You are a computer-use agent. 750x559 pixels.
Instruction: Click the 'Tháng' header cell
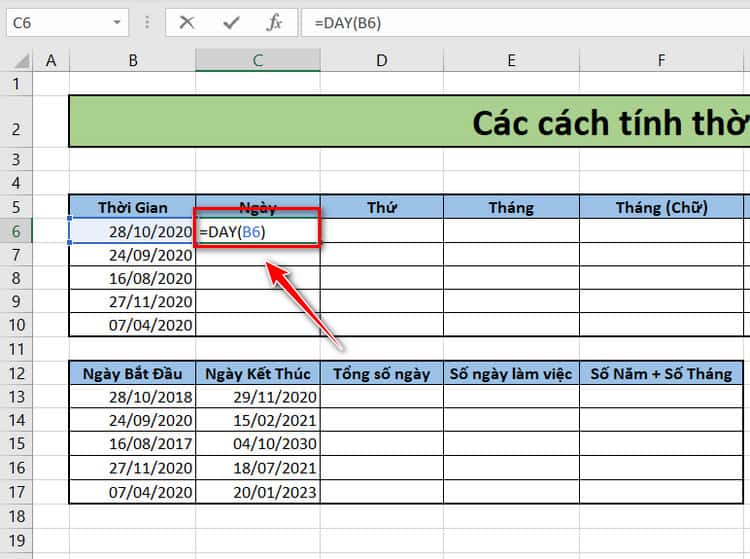tap(511, 208)
